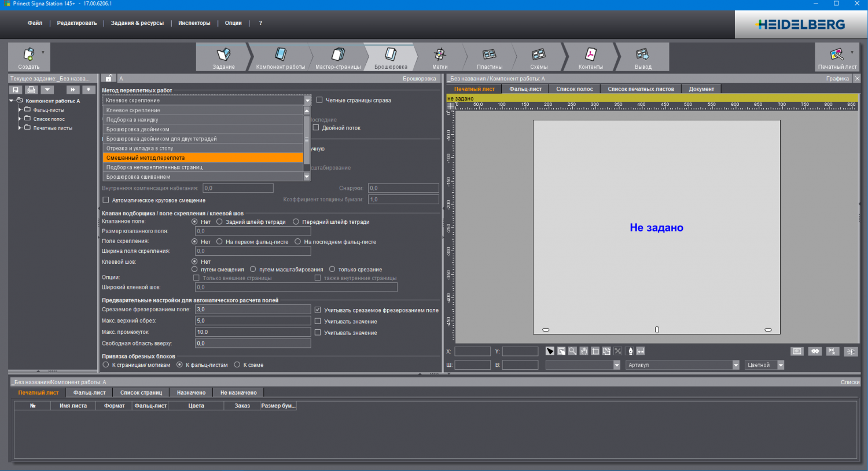This screenshot has height=471, width=868.
Task: Click the printer icon in job panel
Action: (31, 90)
